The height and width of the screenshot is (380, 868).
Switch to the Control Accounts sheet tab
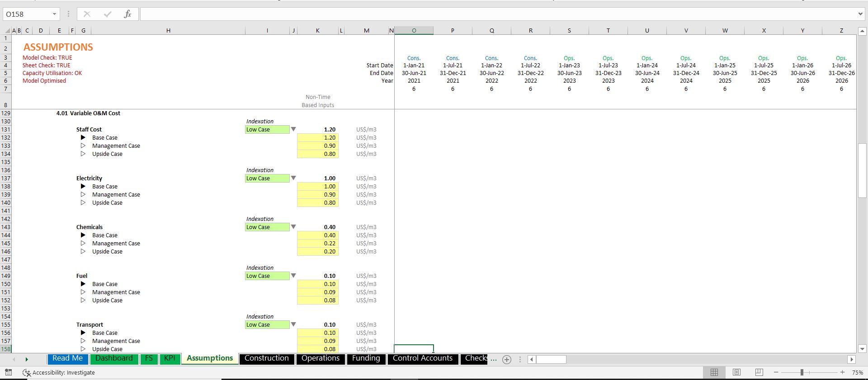click(x=423, y=358)
